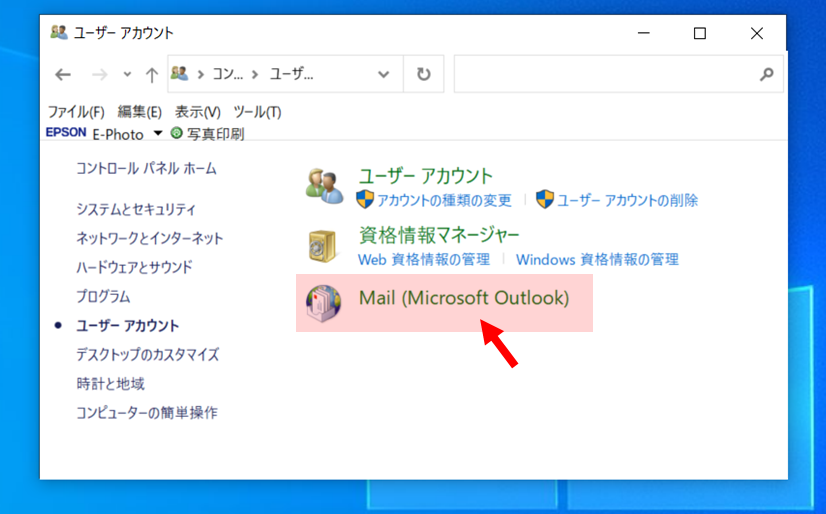Click inside the search input box
This screenshot has width=826, height=514.
(x=605, y=74)
